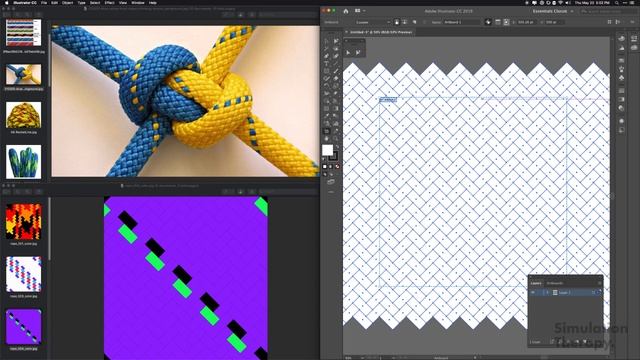Image resolution: width=640 pixels, height=360 pixels.
Task: Select the red-orange flame pattern thumbnail
Action: pyautogui.click(x=23, y=222)
